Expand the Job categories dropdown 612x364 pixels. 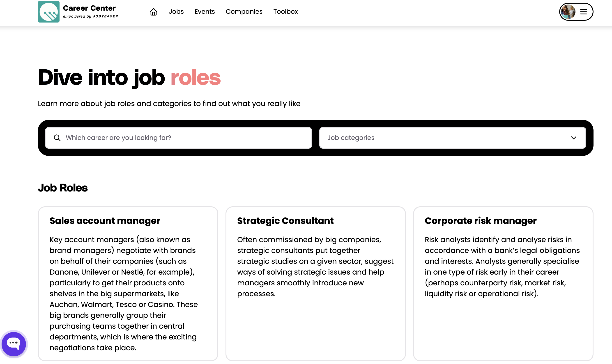[452, 138]
